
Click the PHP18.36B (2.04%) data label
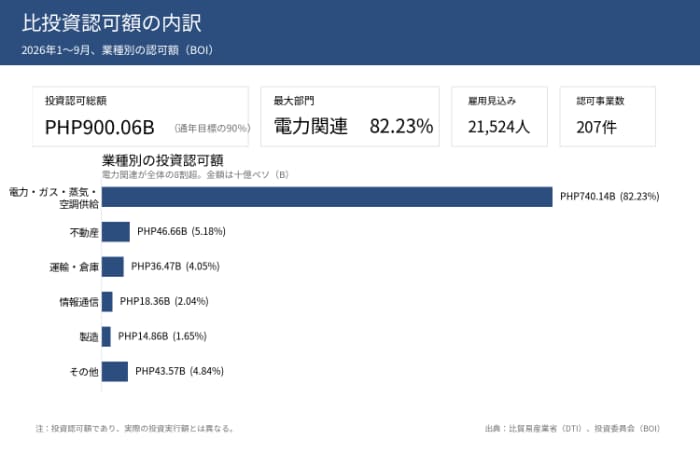(x=164, y=301)
